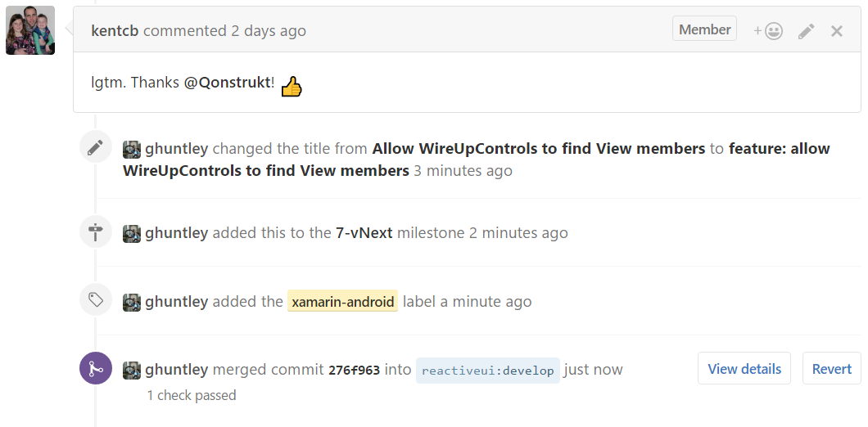Open the 7-vNext milestone link
Viewport: 868px width, 427px height.
click(364, 233)
